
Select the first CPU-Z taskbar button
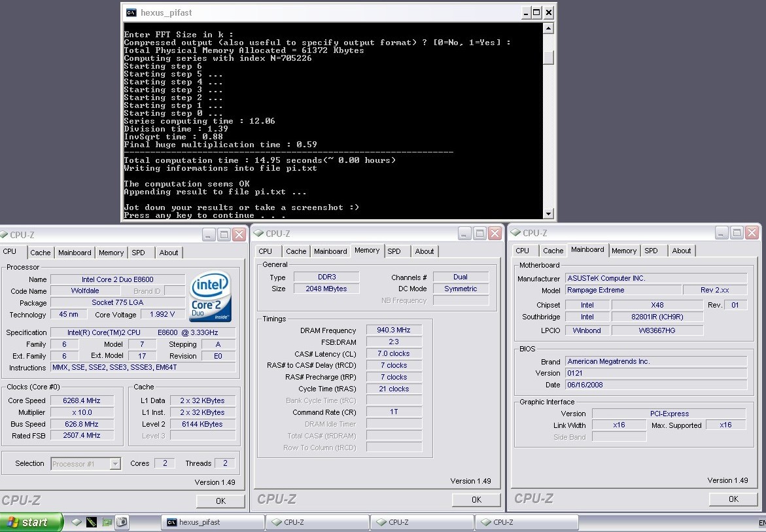(317, 522)
